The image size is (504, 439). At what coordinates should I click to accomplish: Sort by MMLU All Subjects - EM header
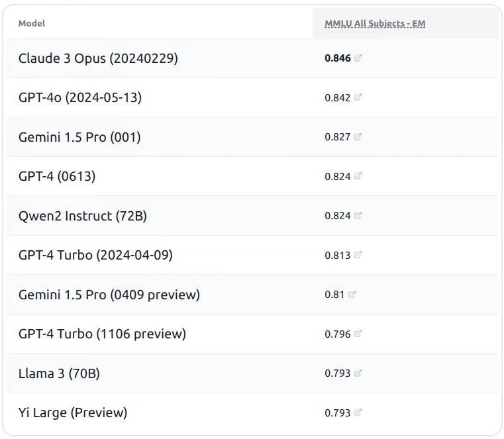pos(375,24)
